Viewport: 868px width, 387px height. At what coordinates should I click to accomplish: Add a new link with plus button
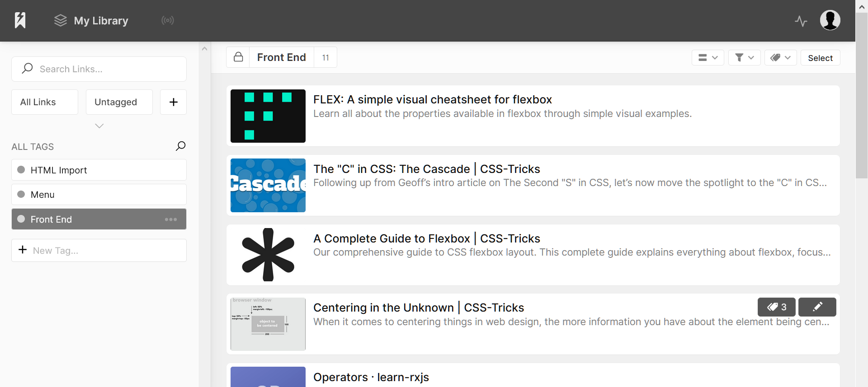(173, 102)
